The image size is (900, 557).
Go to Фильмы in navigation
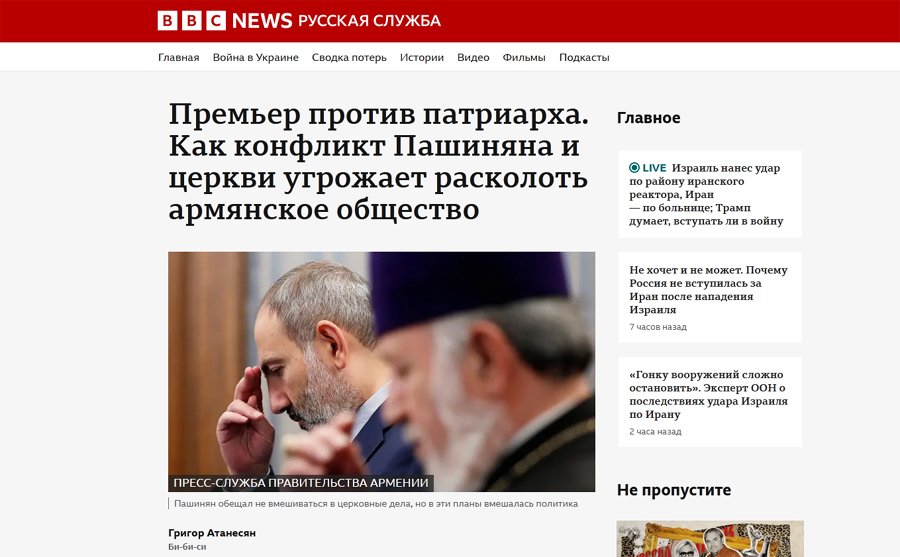(524, 57)
